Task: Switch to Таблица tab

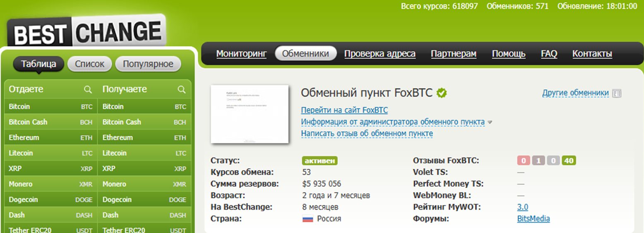Action: click(38, 64)
